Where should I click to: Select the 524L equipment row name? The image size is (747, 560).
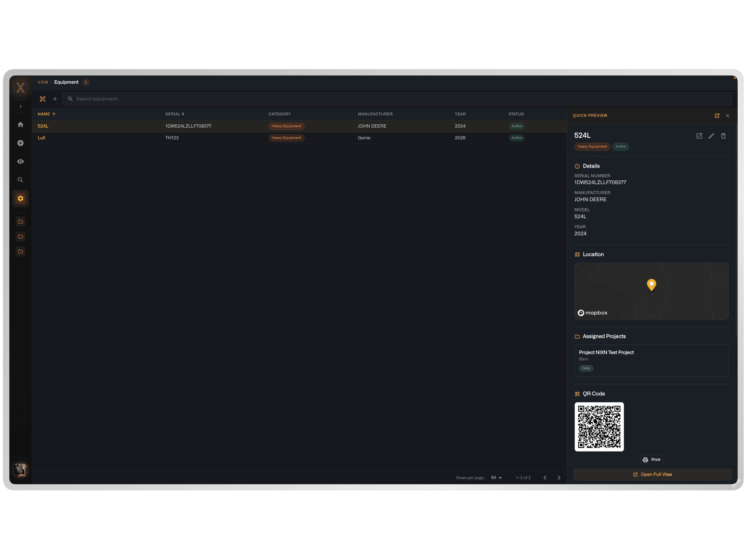click(x=43, y=126)
